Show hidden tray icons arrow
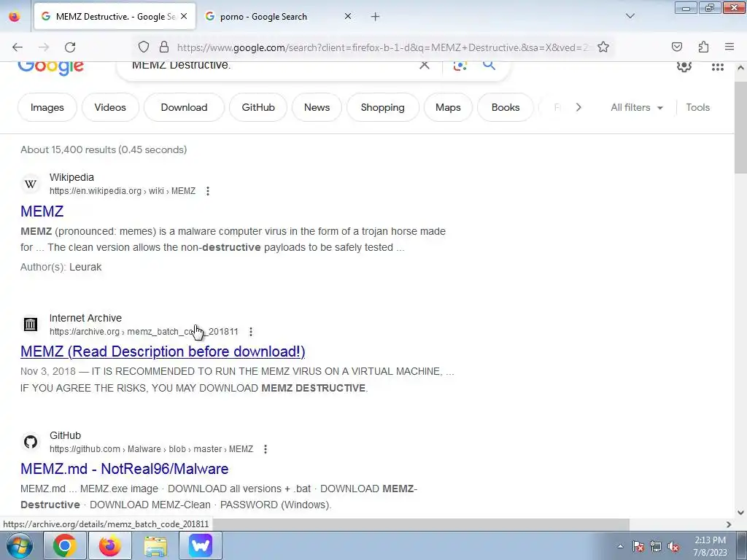 tap(620, 546)
